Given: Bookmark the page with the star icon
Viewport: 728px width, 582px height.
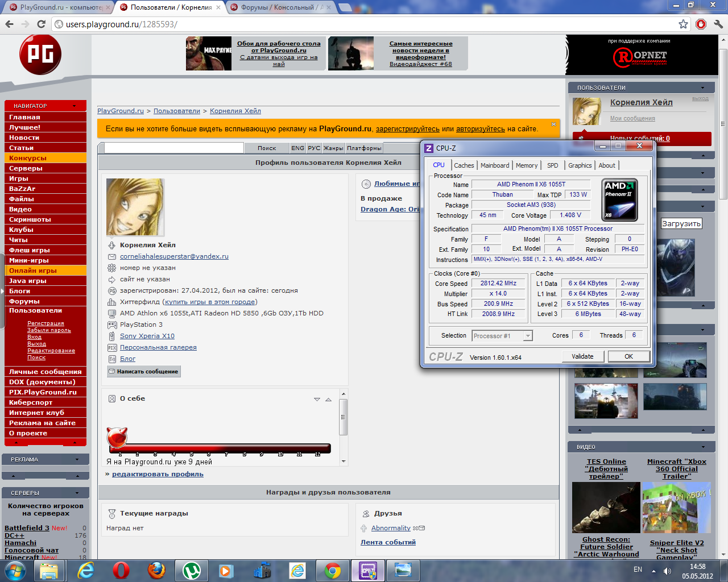Looking at the screenshot, I should click(683, 24).
